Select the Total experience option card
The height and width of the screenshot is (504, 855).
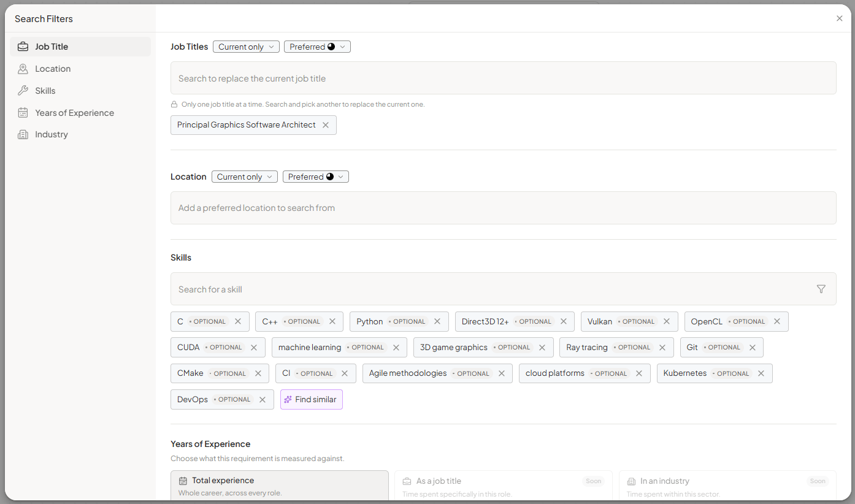point(280,486)
